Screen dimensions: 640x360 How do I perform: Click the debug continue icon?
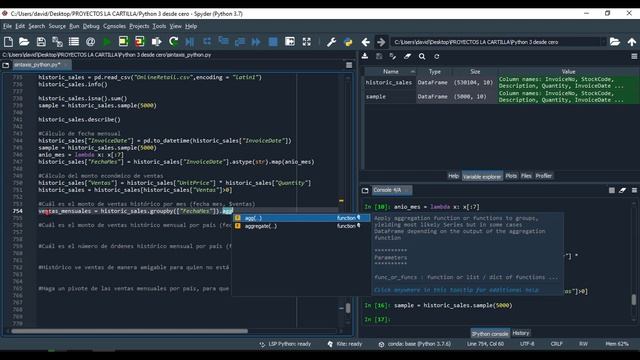[256, 42]
